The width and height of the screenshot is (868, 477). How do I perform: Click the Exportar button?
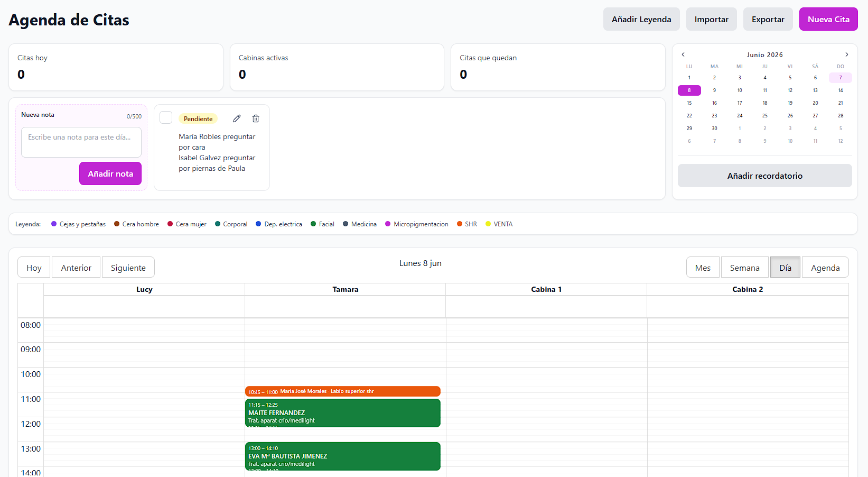[768, 19]
